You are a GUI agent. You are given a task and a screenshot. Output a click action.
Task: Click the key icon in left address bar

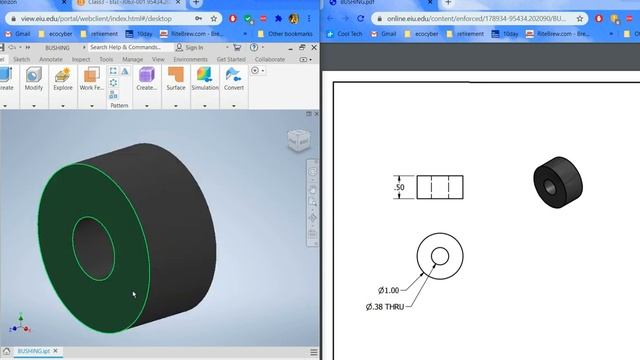(198, 18)
